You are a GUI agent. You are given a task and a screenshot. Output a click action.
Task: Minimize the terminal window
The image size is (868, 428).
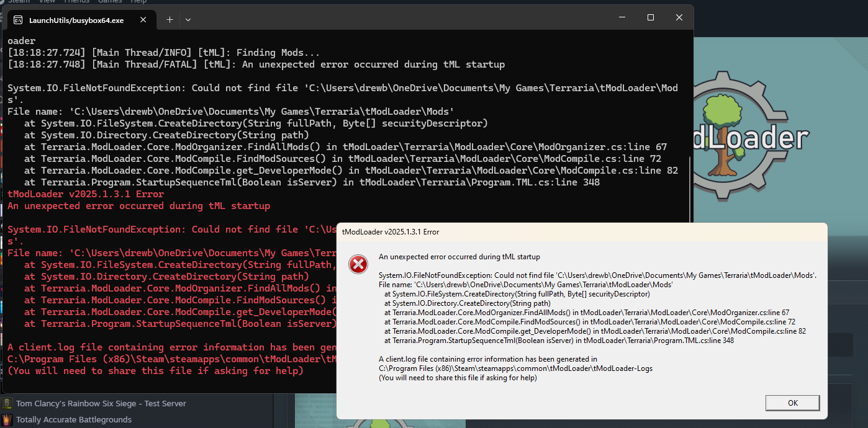(622, 17)
